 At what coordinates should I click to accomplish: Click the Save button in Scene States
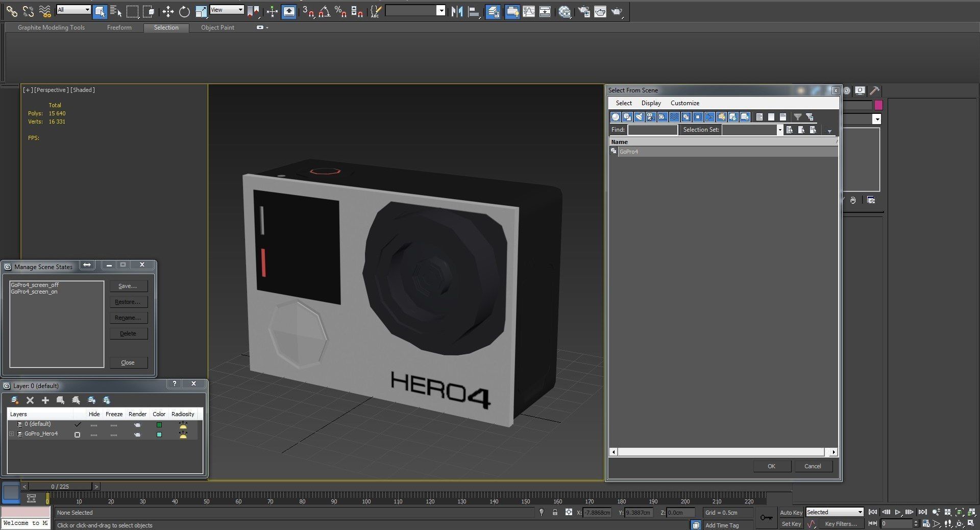point(128,286)
